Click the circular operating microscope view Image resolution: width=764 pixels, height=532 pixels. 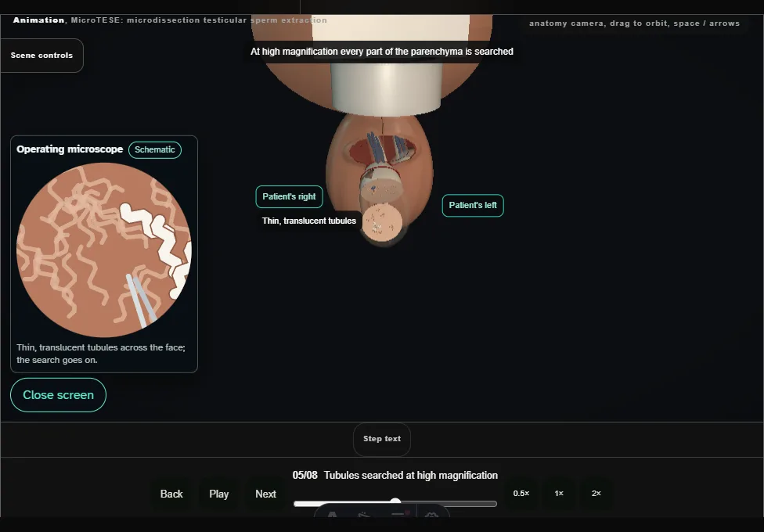[104, 250]
